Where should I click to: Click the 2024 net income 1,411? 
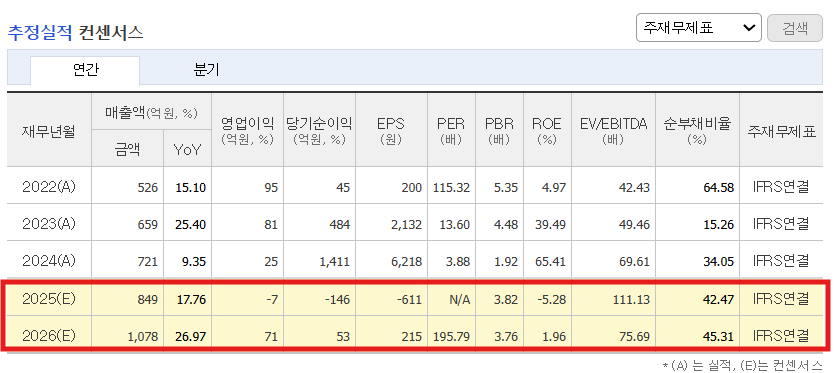click(335, 261)
